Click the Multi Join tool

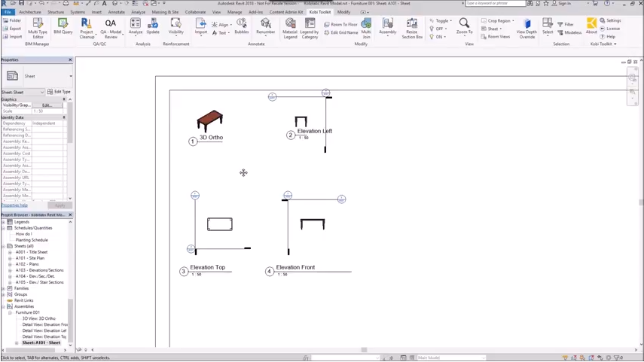click(x=366, y=27)
